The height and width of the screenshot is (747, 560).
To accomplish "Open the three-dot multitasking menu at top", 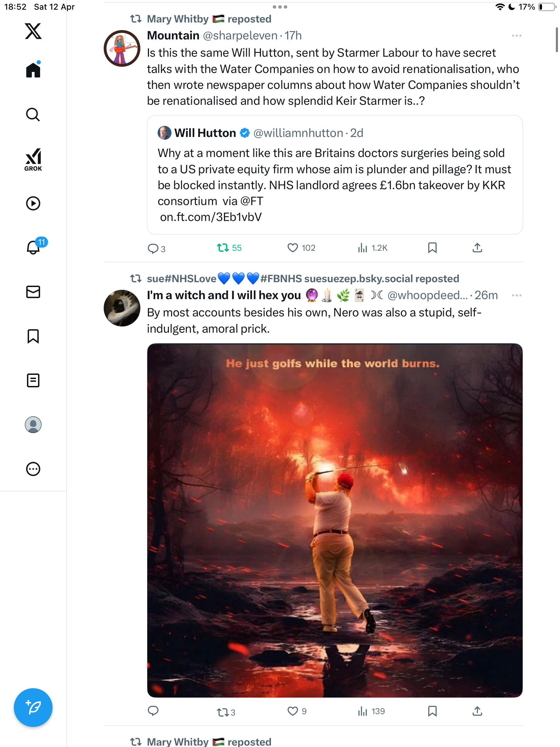I will coord(280,7).
